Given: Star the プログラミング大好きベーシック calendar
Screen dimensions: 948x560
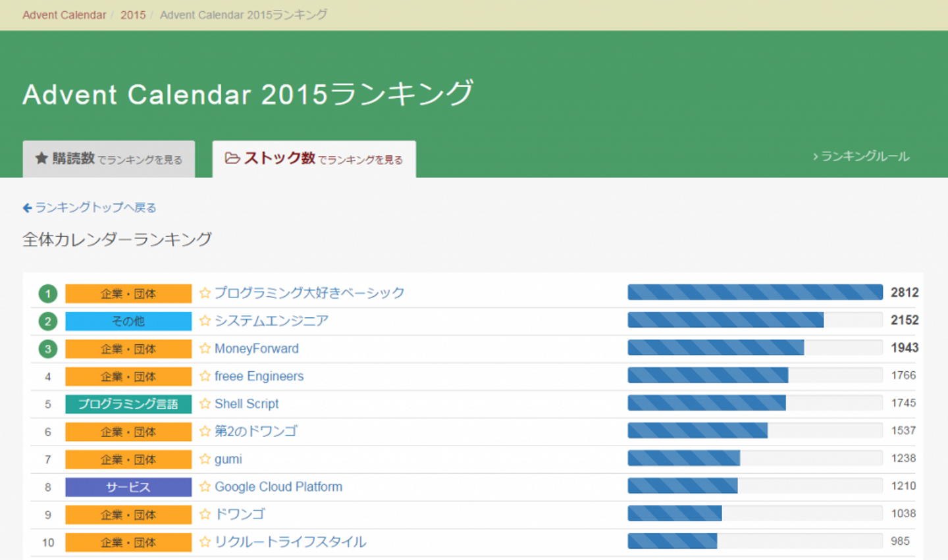Looking at the screenshot, I should [x=205, y=293].
